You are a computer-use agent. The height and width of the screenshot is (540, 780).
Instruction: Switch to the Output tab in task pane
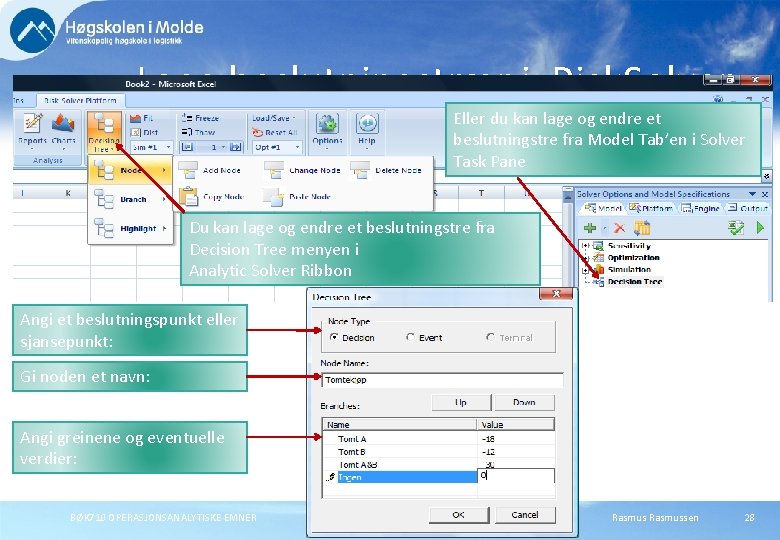pyautogui.click(x=748, y=208)
